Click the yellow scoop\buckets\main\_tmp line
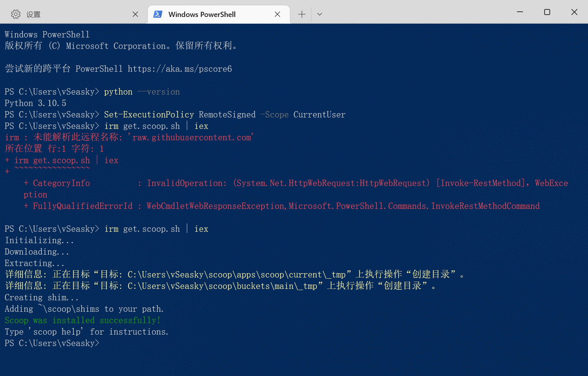The width and height of the screenshot is (588, 376). click(221, 286)
